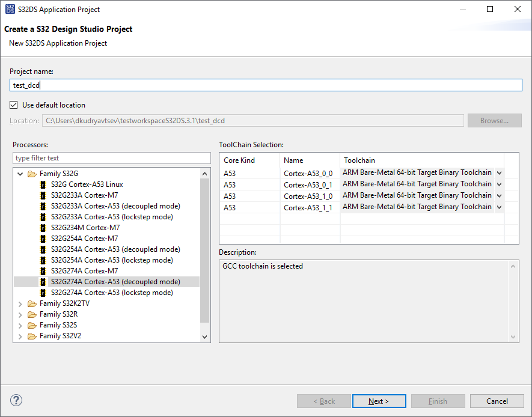The width and height of the screenshot is (532, 417).
Task: Toggle the Use default location checkbox
Action: [14, 105]
